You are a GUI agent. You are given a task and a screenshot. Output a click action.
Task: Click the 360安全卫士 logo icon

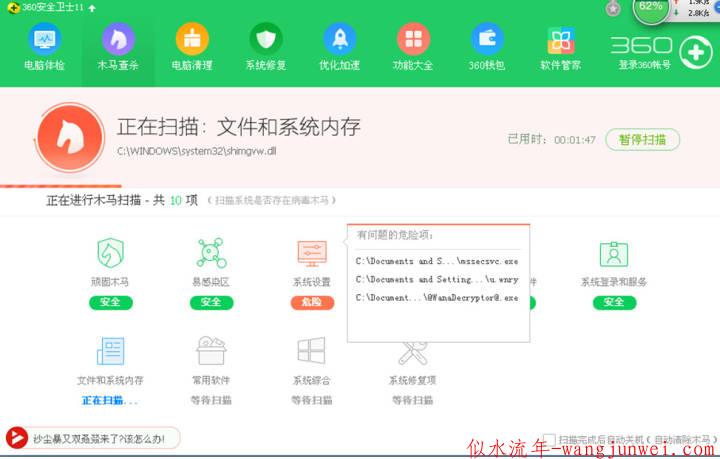[14, 7]
